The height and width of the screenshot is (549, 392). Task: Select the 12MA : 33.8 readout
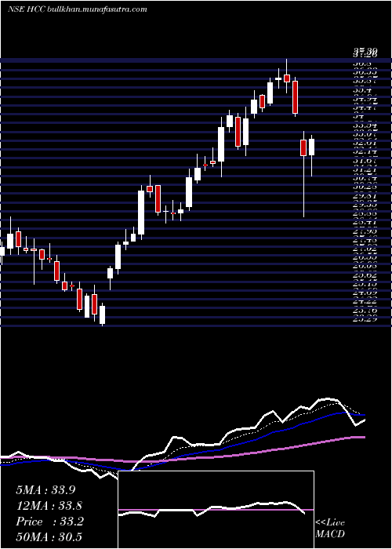pyautogui.click(x=49, y=506)
